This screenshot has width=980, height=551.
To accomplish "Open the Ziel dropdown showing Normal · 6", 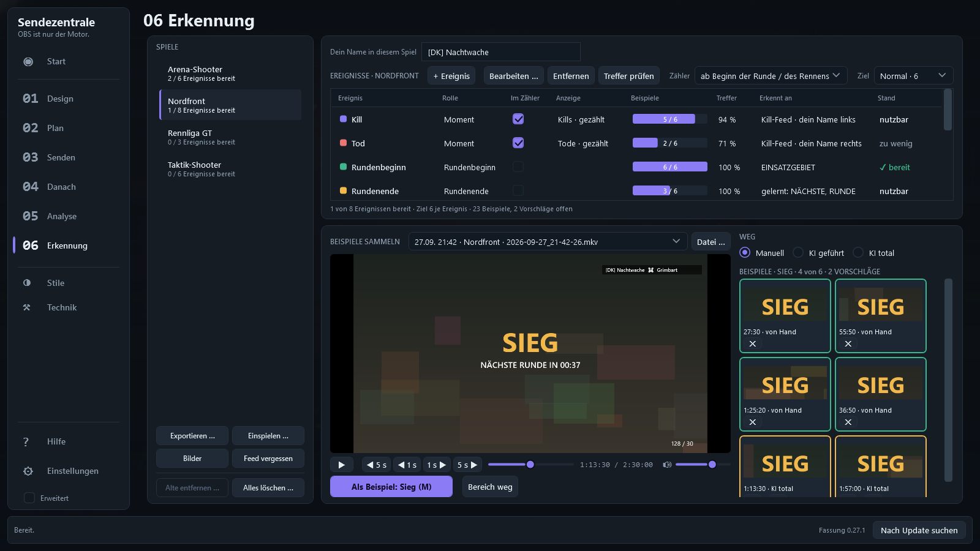I will pos(913,76).
